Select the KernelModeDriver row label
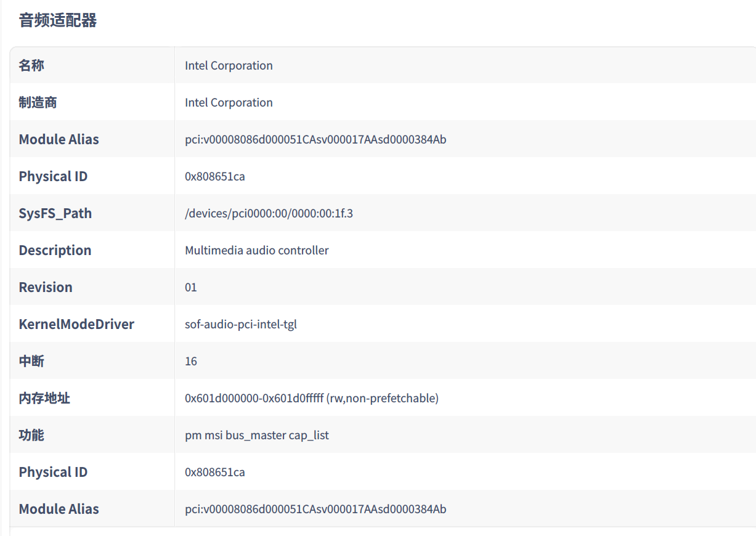Viewport: 756px width, 536px height. pyautogui.click(x=76, y=324)
